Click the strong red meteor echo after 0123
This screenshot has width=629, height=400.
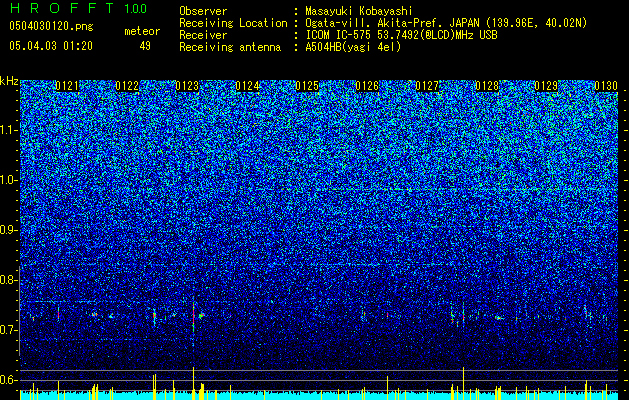pos(193,315)
